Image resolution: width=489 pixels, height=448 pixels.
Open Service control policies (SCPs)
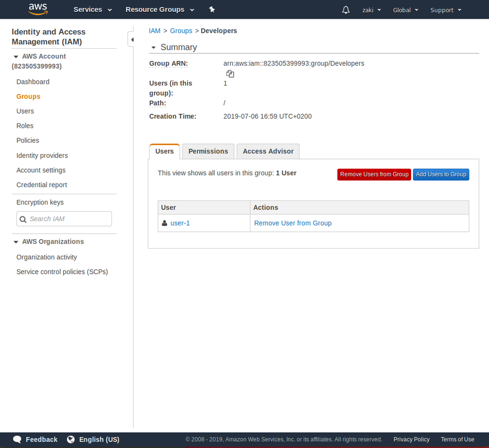click(x=62, y=272)
